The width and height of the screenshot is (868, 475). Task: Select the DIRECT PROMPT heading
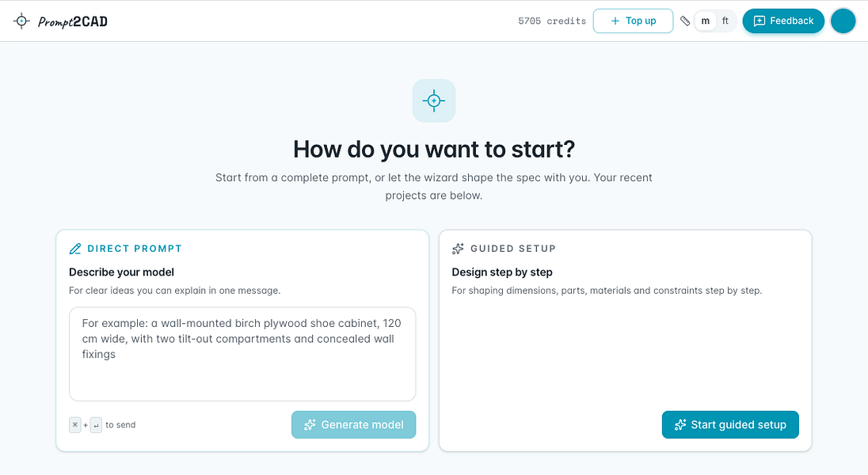135,249
